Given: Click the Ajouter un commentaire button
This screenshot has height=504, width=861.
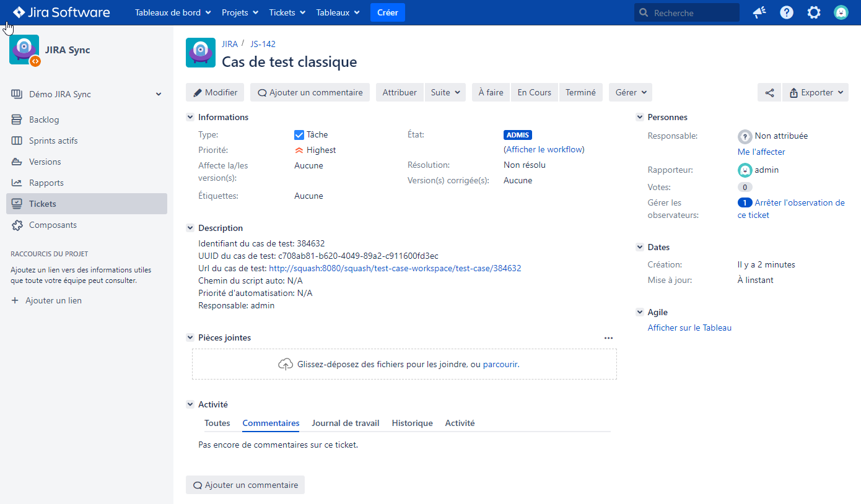Looking at the screenshot, I should pyautogui.click(x=310, y=92).
